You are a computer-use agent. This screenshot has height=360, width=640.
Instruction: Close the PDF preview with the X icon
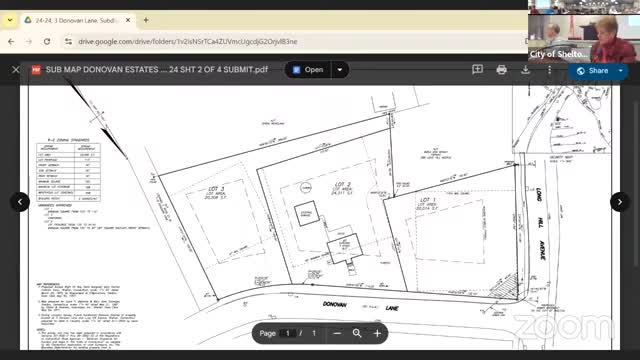(16, 70)
